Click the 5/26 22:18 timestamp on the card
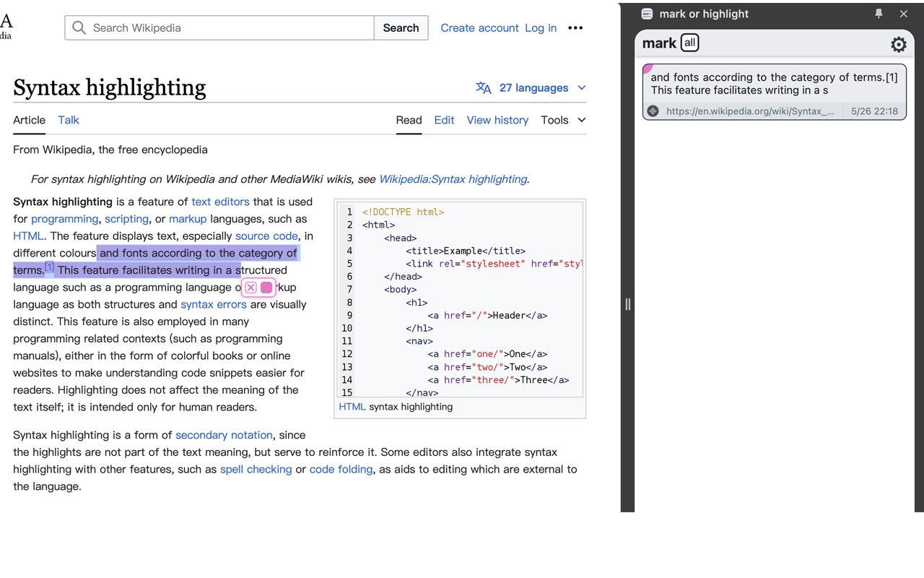 coord(874,111)
